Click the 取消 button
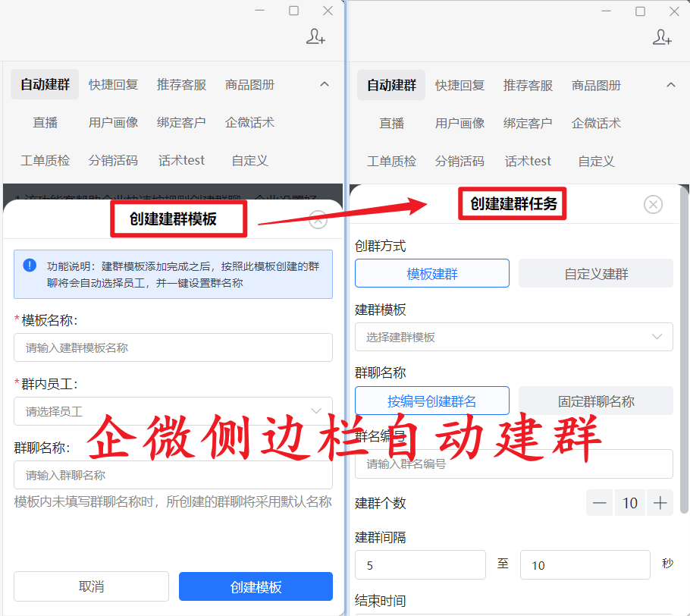690x616 pixels. point(91,586)
